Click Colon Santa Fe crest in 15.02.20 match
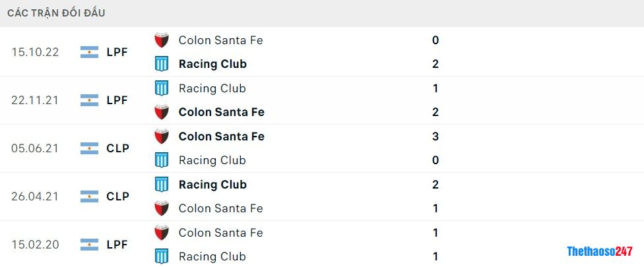 click(162, 233)
